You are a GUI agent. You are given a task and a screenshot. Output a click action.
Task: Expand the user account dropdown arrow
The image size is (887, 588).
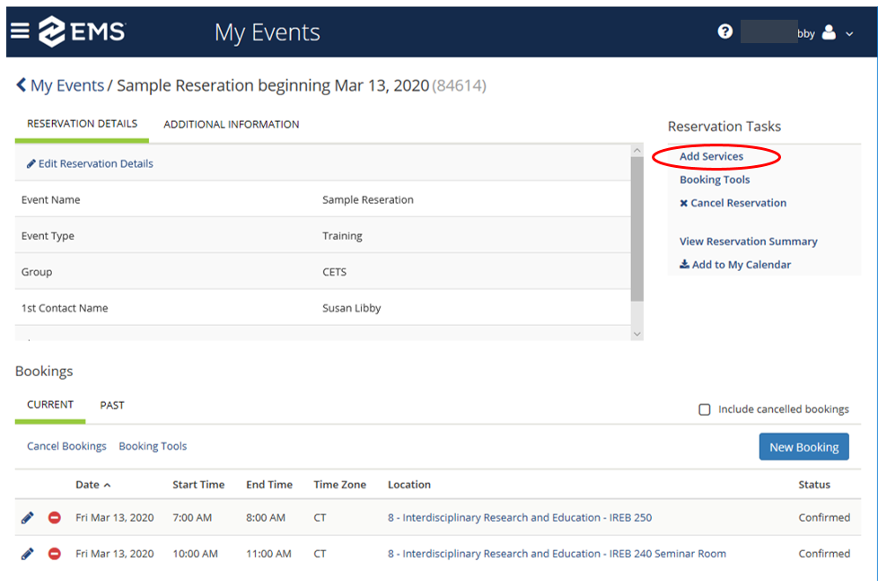point(849,34)
